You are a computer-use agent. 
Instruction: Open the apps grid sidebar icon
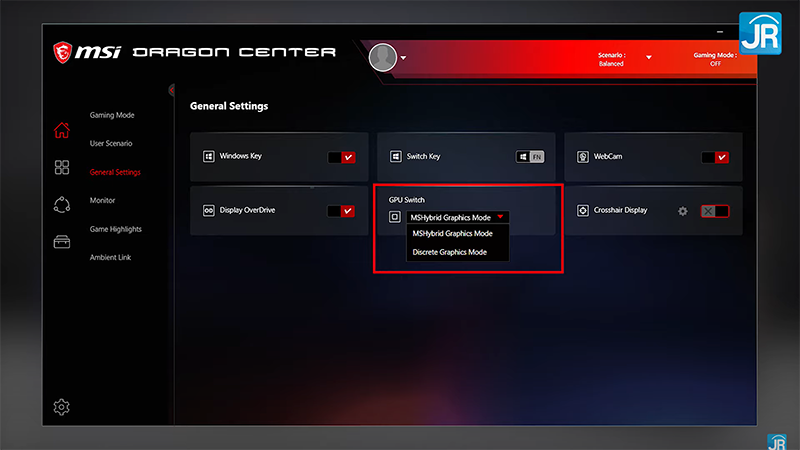(62, 167)
